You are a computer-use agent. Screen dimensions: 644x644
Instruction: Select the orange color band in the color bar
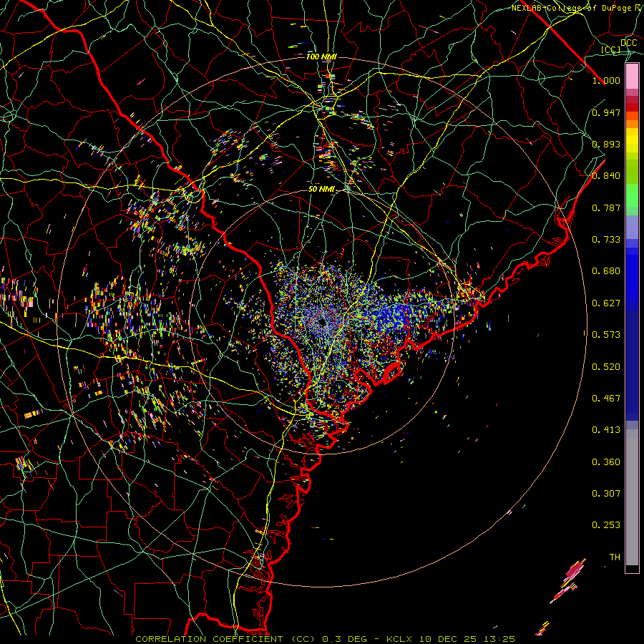(x=632, y=124)
